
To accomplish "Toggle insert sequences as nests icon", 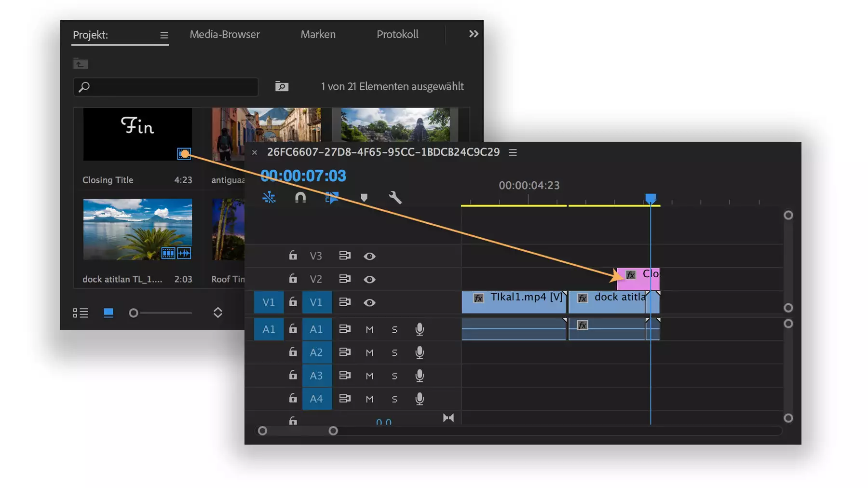I will point(269,198).
